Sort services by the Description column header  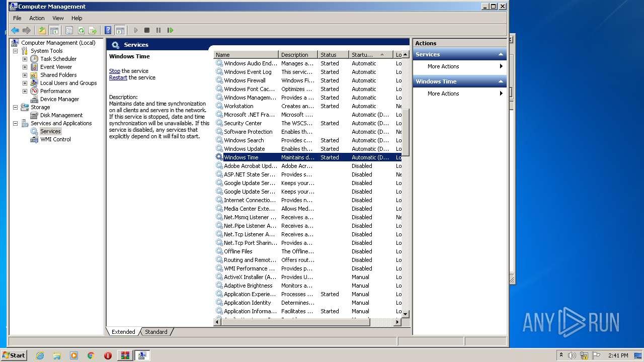point(298,55)
